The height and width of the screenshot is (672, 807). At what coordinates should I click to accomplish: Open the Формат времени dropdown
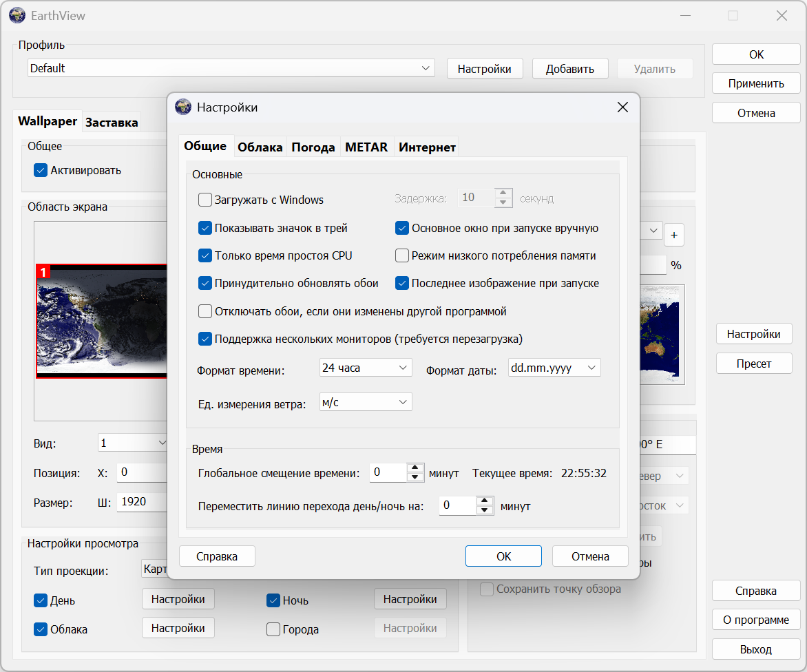[x=366, y=368]
